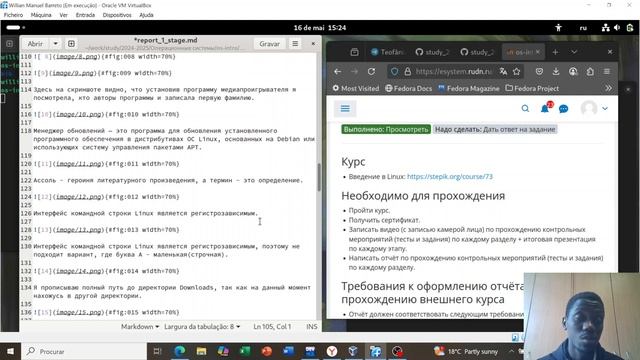Open the ru keyboard layout selector
This screenshot has height=360, width=640.
coord(583,28)
